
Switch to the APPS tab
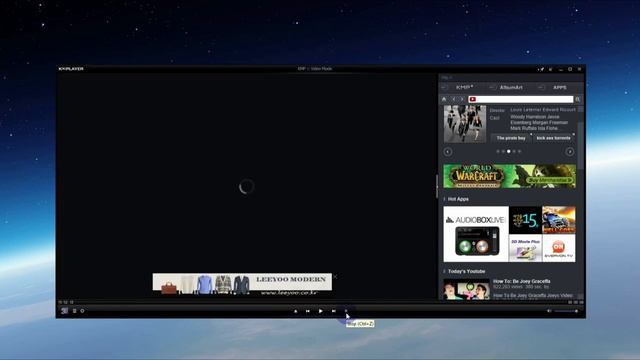tap(560, 87)
